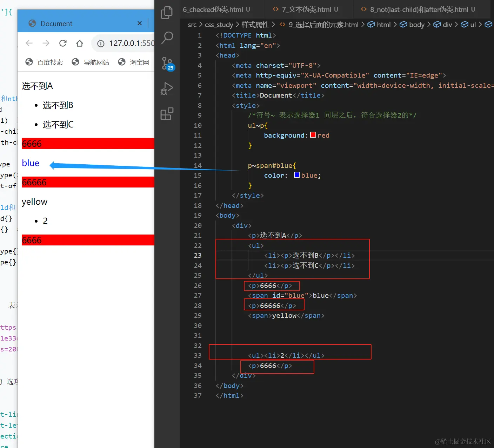Click the '<html lang="en">' code line
The image size is (494, 448).
click(x=248, y=45)
